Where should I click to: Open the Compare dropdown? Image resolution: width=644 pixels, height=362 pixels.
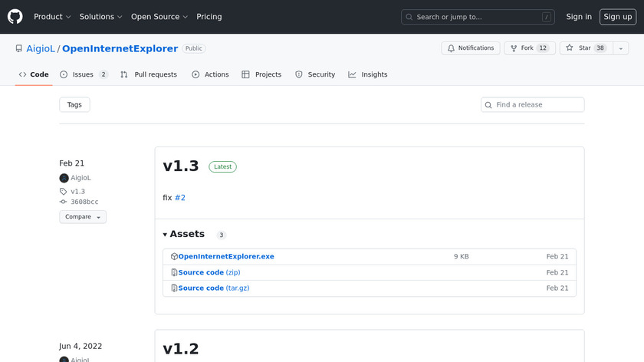tap(82, 217)
